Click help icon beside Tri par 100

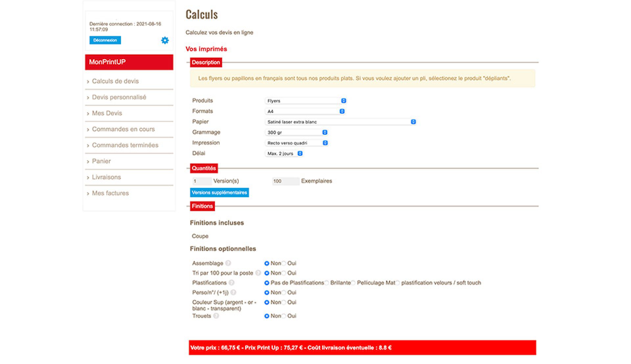click(258, 273)
